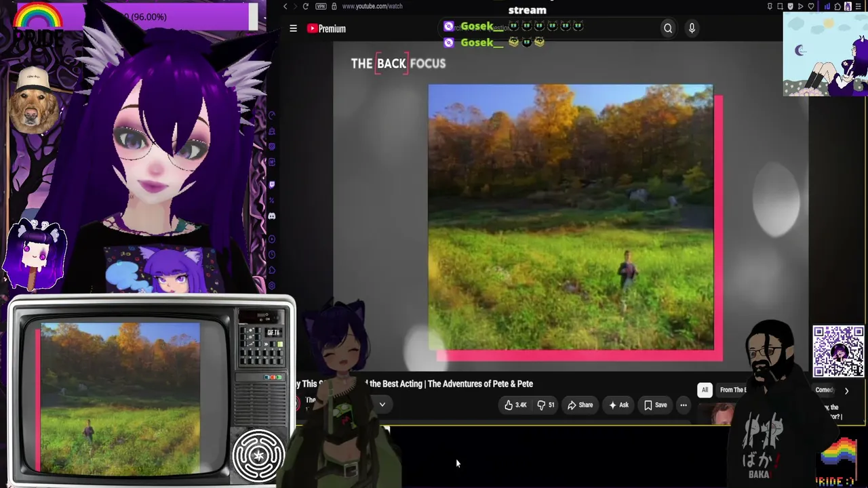Screen dimensions: 868x488
Task: Open the speedometer icon in browser sidebar
Action: (x=272, y=115)
